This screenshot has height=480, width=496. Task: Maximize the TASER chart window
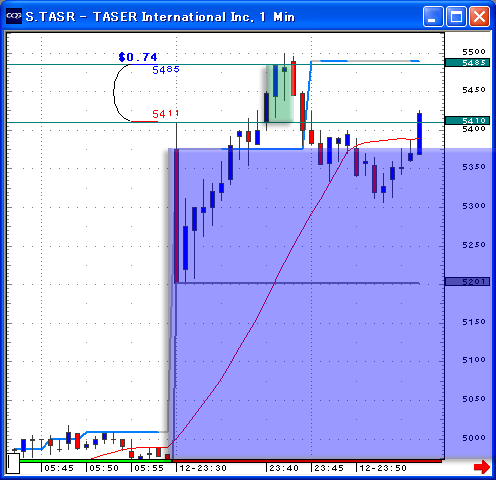tap(456, 16)
